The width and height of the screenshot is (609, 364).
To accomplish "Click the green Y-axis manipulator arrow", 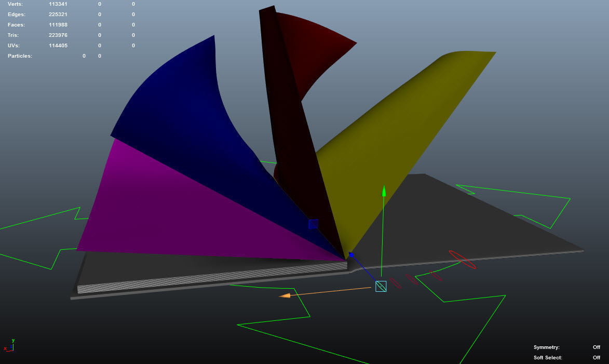I will click(x=384, y=191).
